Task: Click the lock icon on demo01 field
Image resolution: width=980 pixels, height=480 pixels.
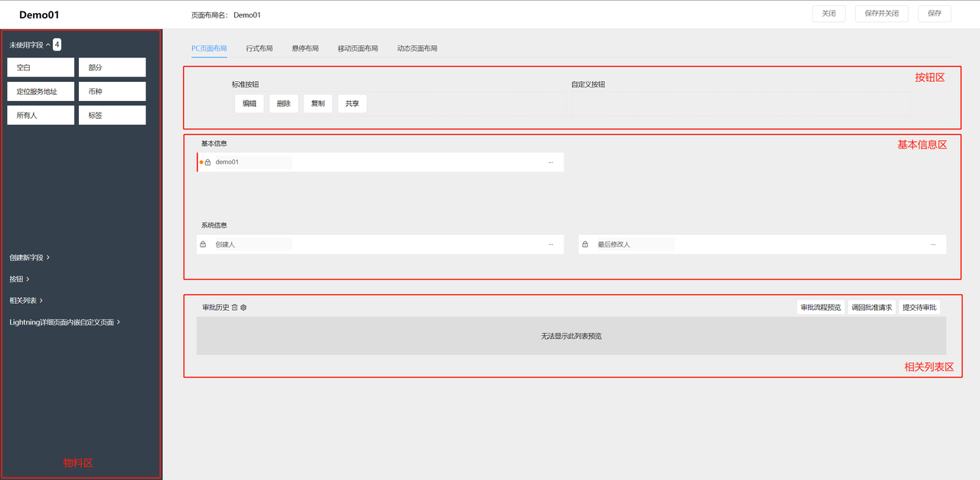Action: pos(207,162)
